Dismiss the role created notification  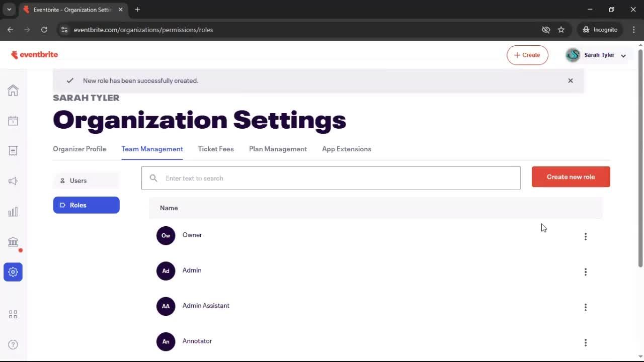click(570, 80)
